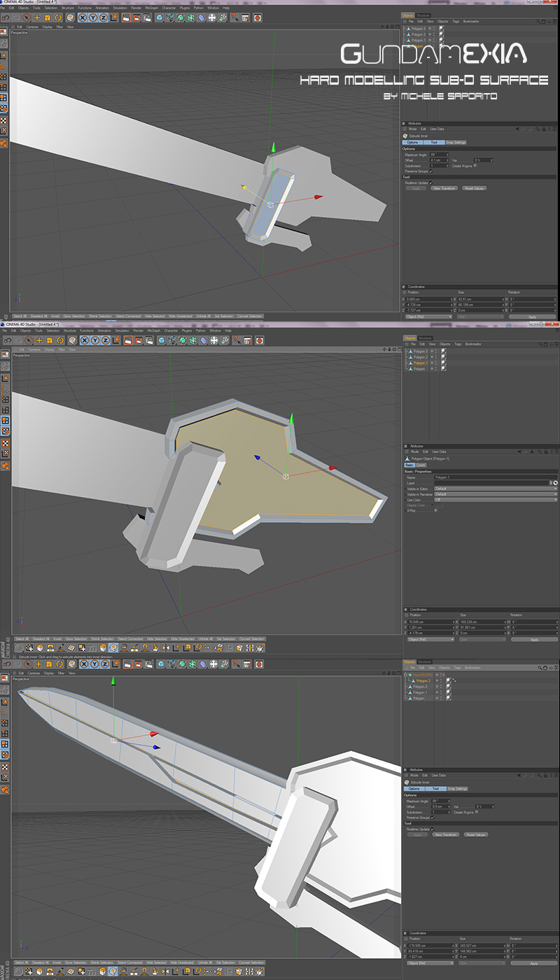Toggle visibility dots for Polygon 3, middle screenshot

[435, 351]
